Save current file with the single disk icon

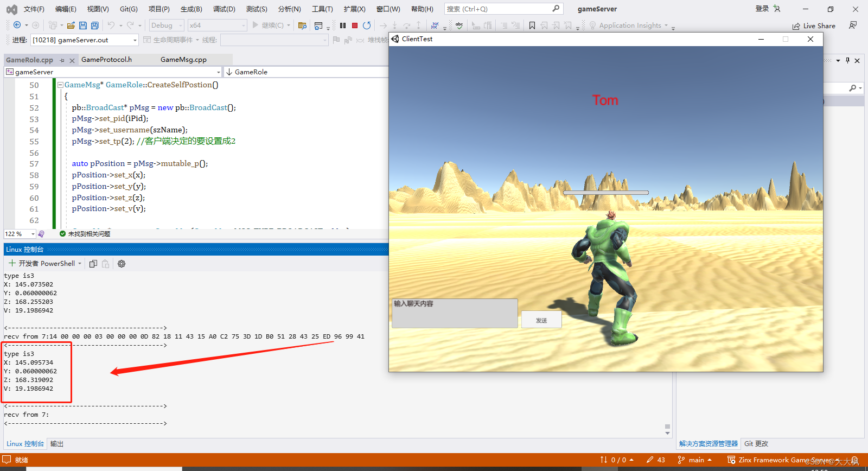(x=83, y=26)
